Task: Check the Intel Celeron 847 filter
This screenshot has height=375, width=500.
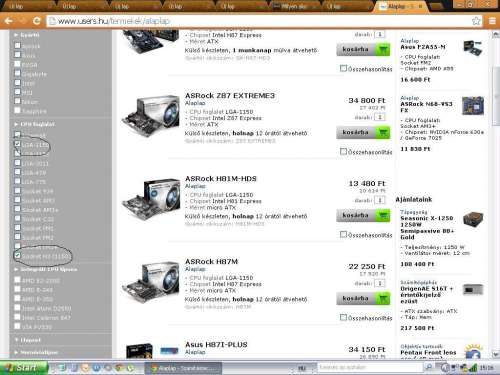Action: pyautogui.click(x=17, y=317)
